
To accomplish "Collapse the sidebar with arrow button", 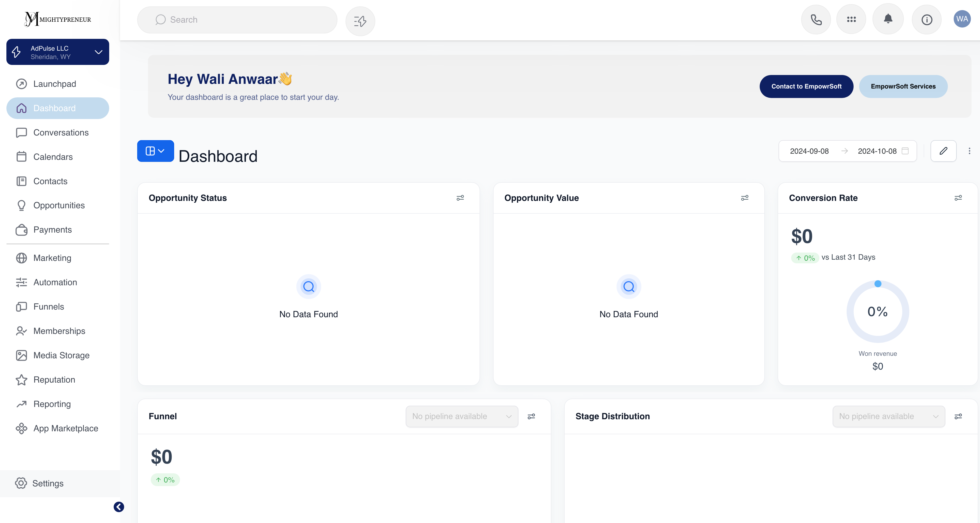I will pos(119,507).
